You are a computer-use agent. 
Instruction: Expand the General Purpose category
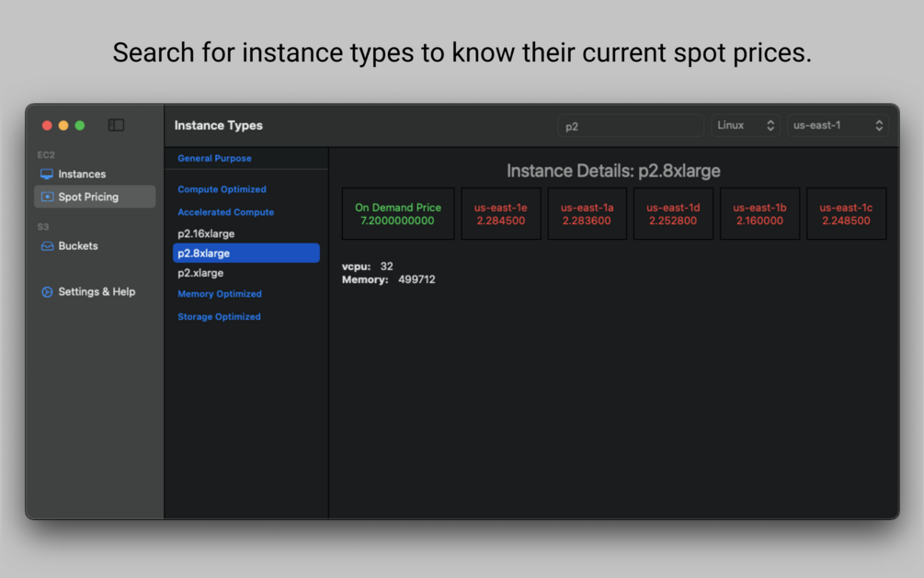pyautogui.click(x=214, y=158)
